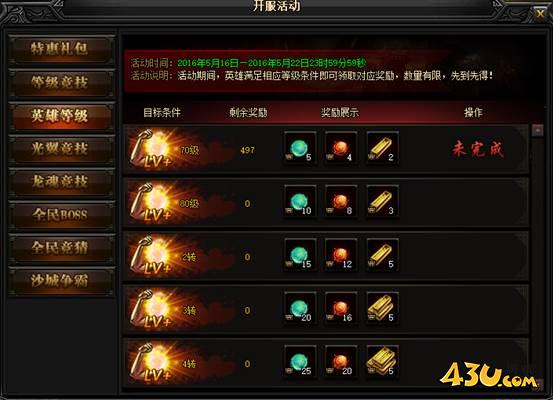
Task: Click the gold bars stack in 3转 row
Action: click(x=382, y=309)
